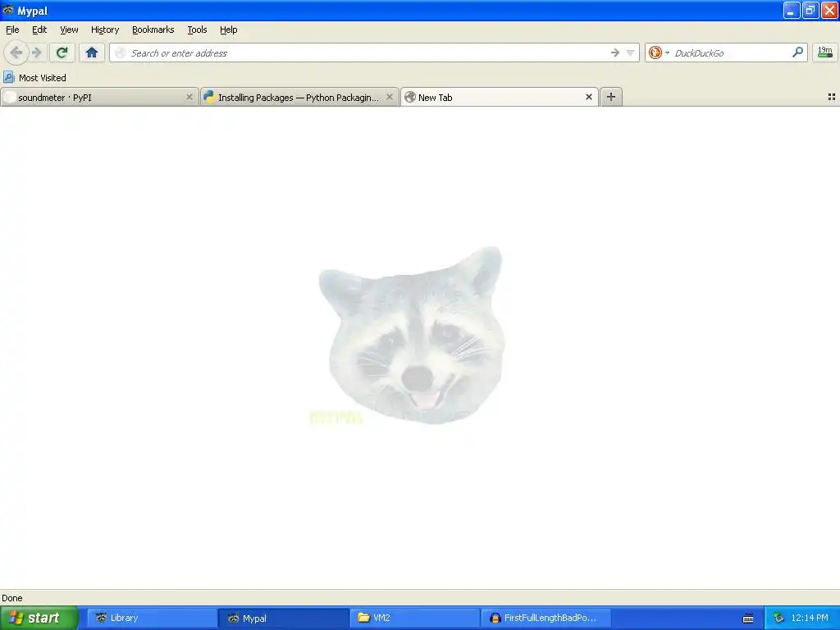Viewport: 840px width, 630px height.
Task: Open the tab groups grid icon
Action: point(832,97)
